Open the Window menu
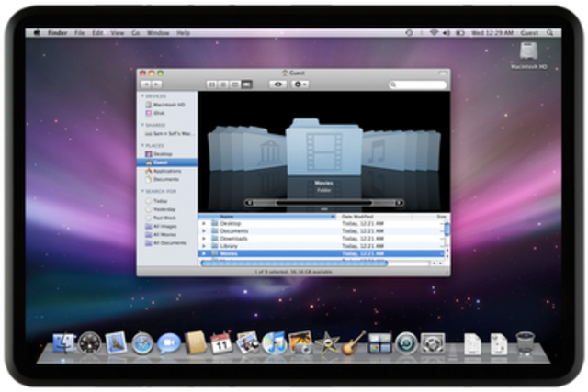Image resolution: width=588 pixels, height=392 pixels. (158, 33)
